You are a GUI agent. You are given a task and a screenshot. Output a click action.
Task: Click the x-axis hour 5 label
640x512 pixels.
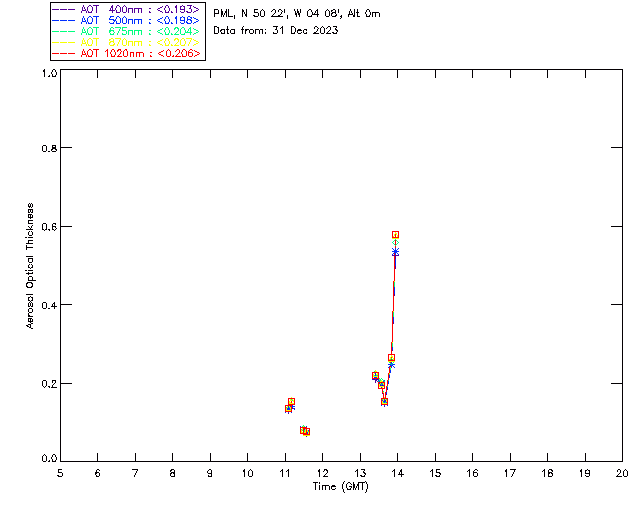(60, 473)
